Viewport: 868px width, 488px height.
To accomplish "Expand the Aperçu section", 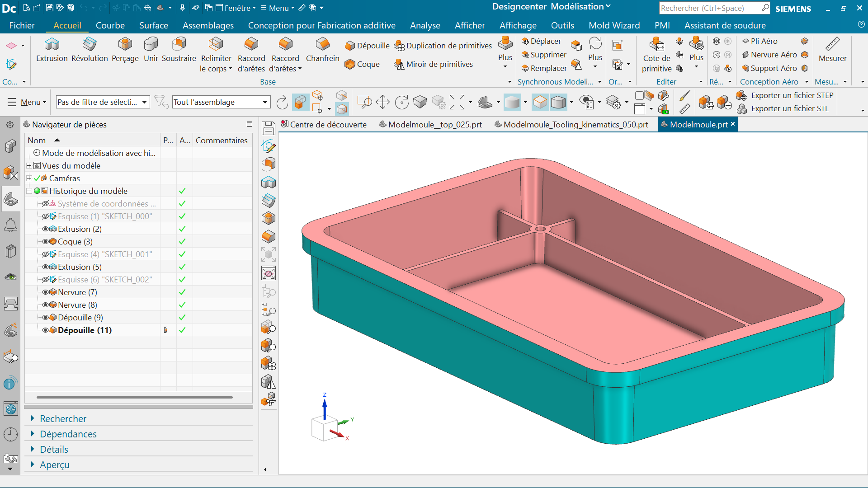I will pos(54,465).
